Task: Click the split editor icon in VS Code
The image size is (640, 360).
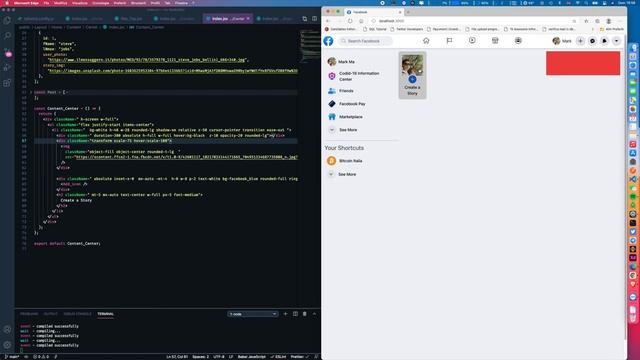Action: [314, 18]
